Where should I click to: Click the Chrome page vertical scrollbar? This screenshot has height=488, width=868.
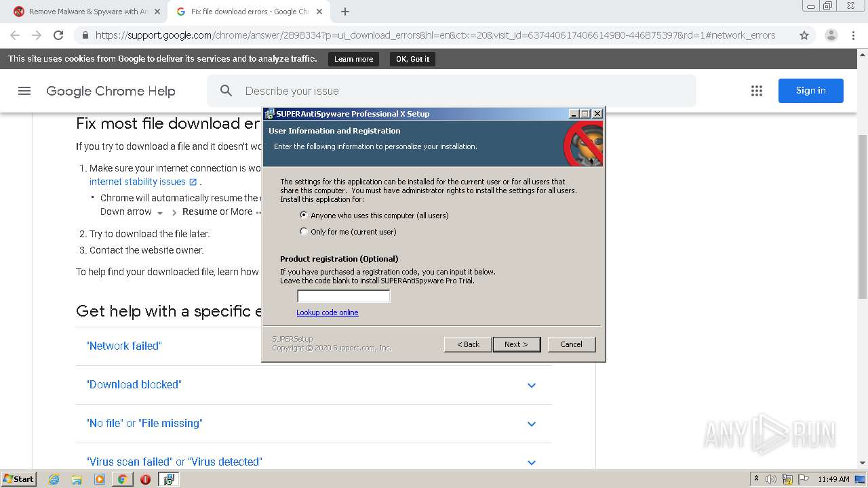(x=863, y=217)
